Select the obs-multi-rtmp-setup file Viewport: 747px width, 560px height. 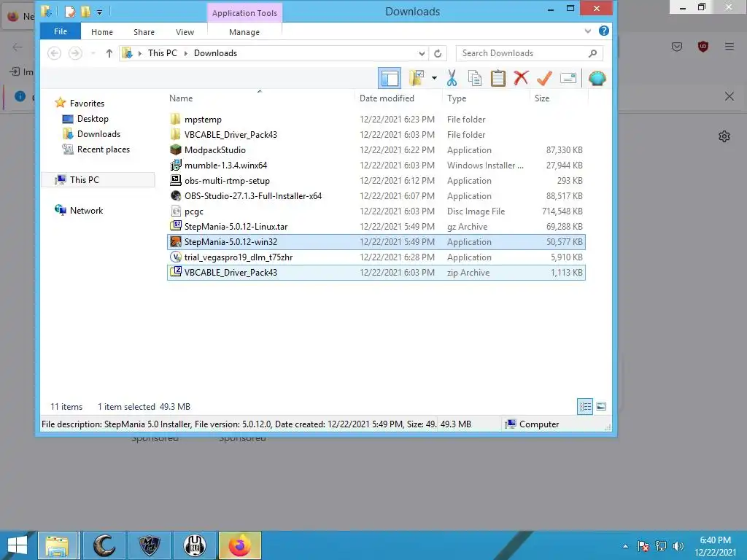376,181
